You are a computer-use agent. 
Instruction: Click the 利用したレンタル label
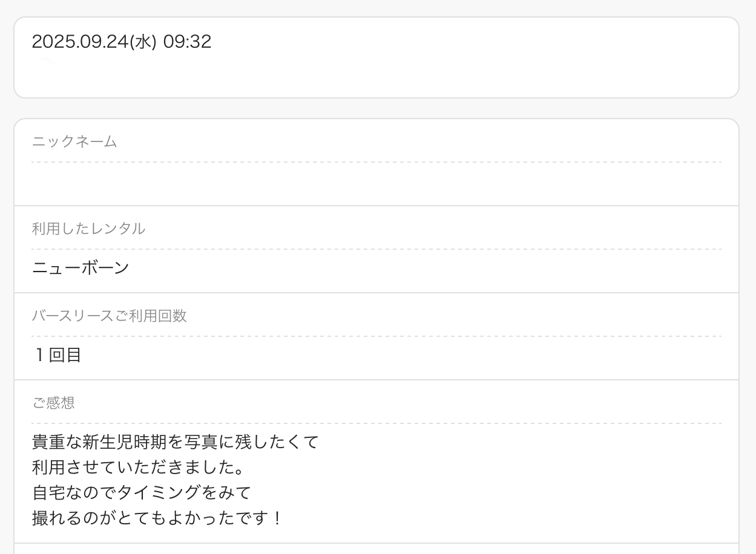click(x=88, y=229)
